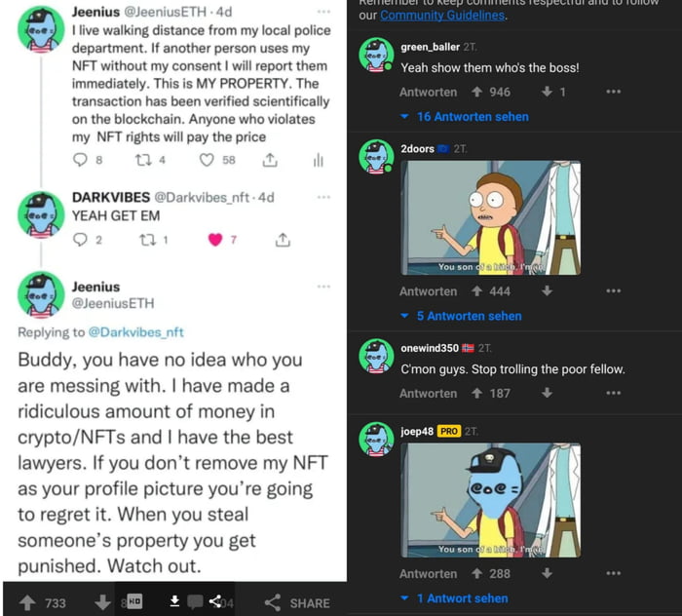Retweet Jeenius's police department tweet
682x616 pixels.
click(143, 160)
